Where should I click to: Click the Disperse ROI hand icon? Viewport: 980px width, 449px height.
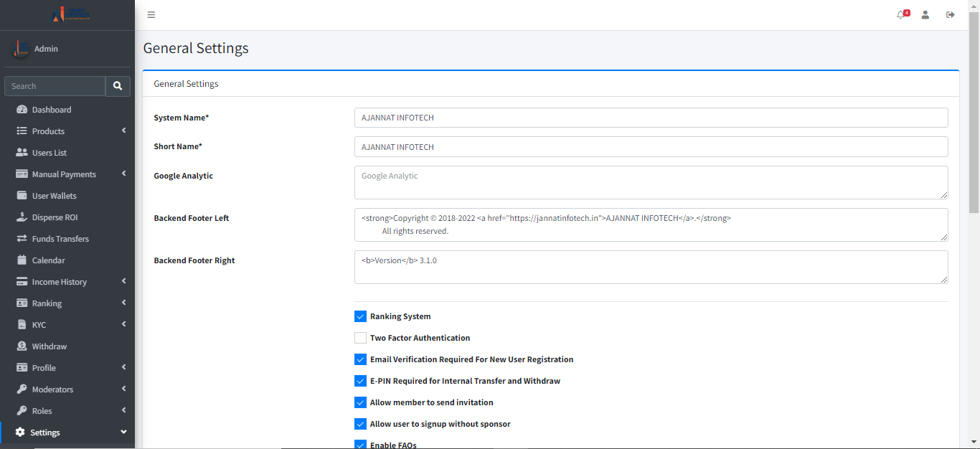coord(22,217)
